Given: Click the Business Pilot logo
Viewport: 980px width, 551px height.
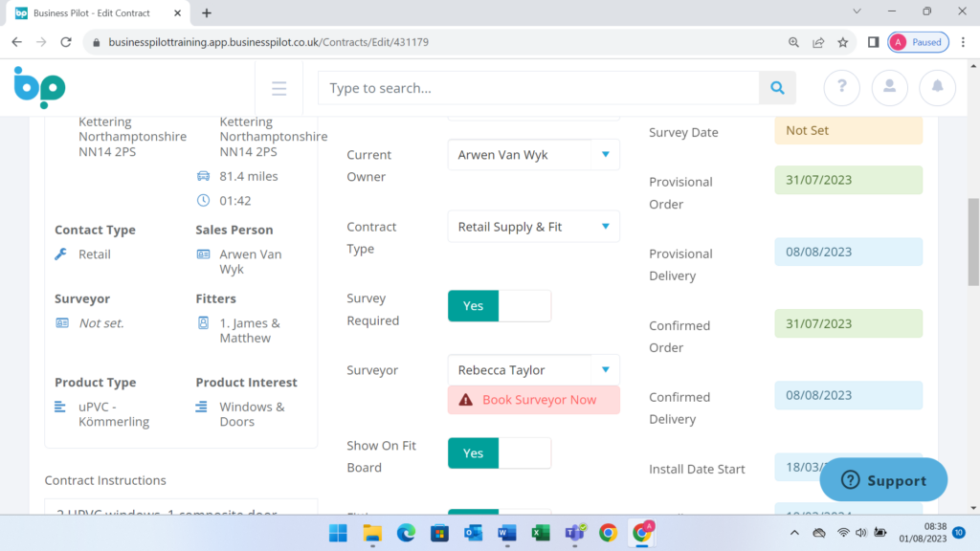Looking at the screenshot, I should point(39,87).
